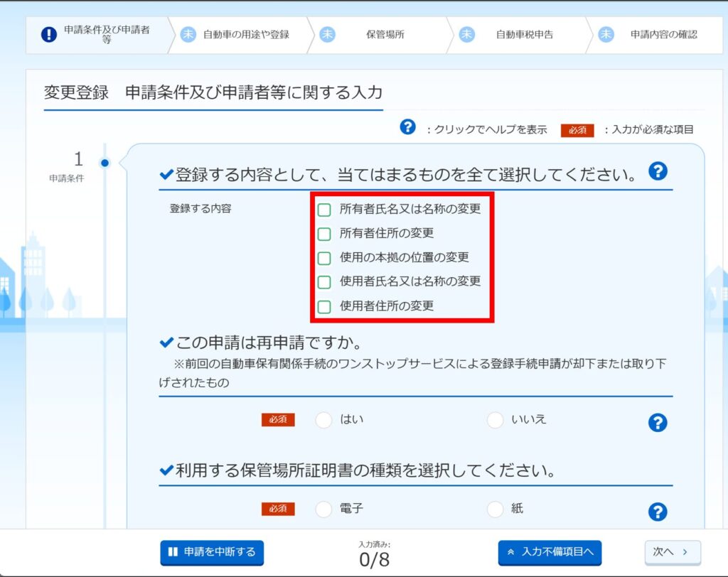The height and width of the screenshot is (577, 728).
Task: Choose 紙 certificate type
Action: point(495,509)
